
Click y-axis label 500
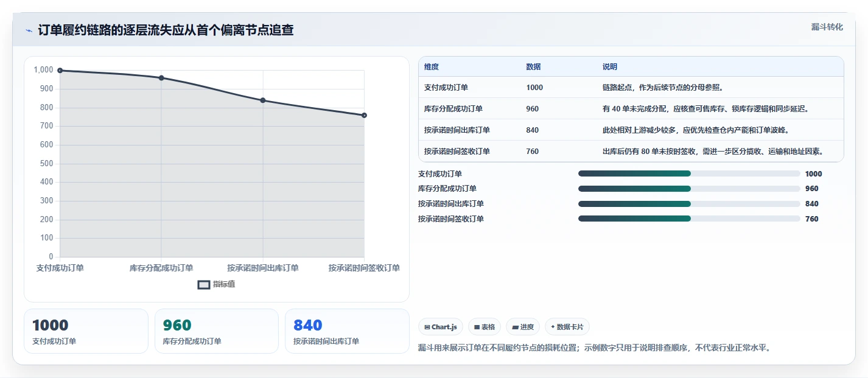[x=47, y=164]
